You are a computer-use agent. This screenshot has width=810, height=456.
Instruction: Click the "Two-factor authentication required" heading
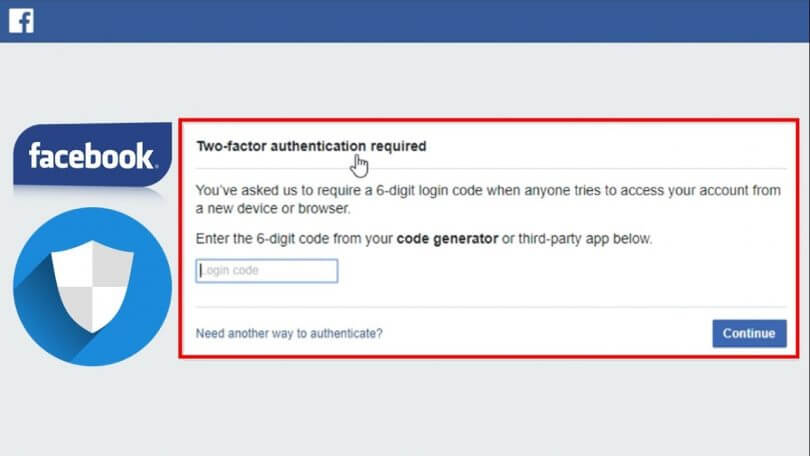tap(311, 146)
